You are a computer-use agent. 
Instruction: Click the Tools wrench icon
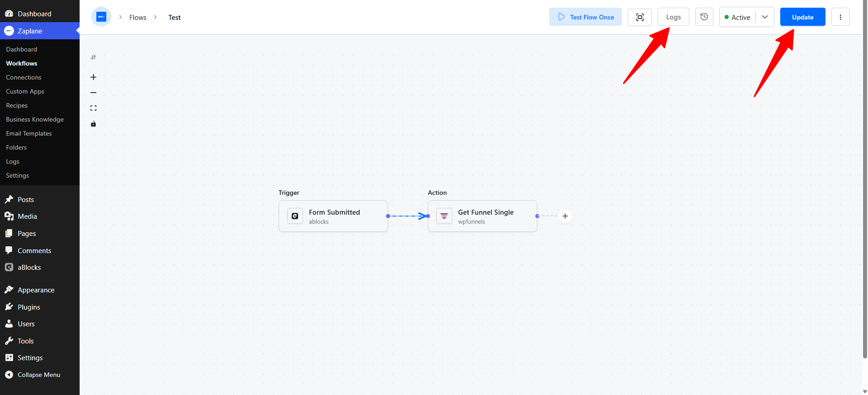tap(9, 341)
